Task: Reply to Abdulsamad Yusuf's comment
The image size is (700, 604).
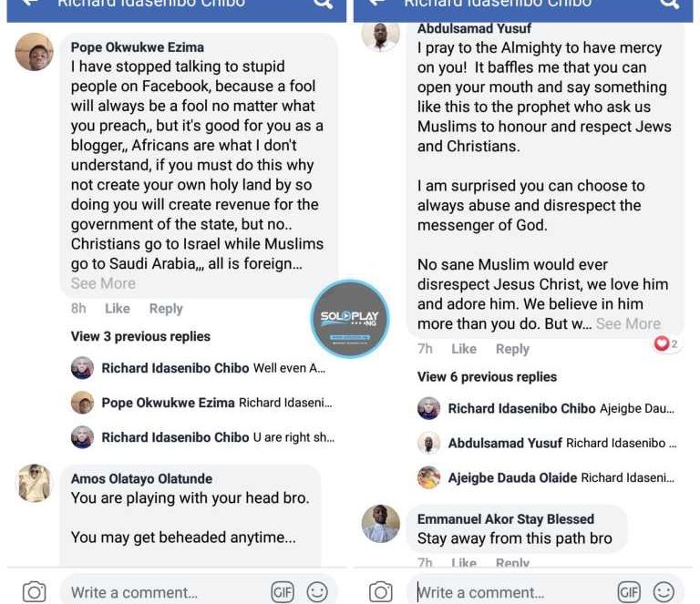Action: pos(512,349)
